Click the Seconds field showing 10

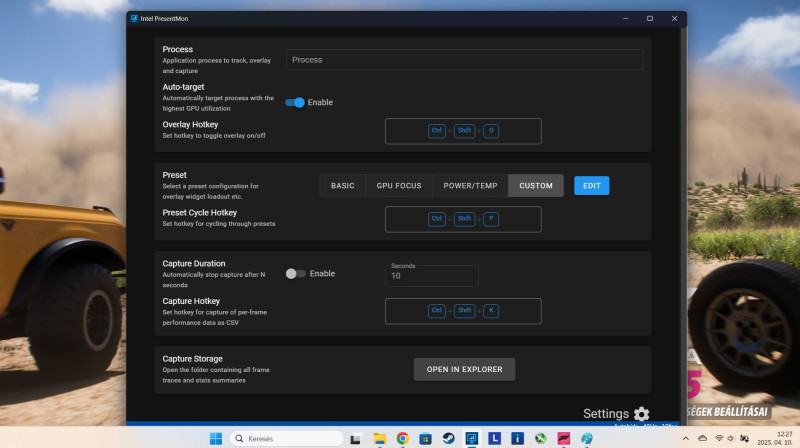click(432, 276)
